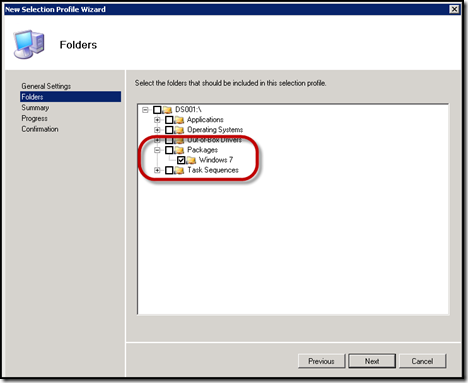Check the Packages checkbox
Image resolution: width=468 pixels, height=383 pixels.
pos(169,150)
